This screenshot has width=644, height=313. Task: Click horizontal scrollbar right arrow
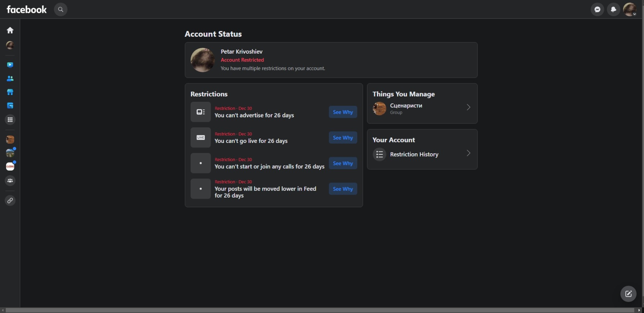pos(639,310)
